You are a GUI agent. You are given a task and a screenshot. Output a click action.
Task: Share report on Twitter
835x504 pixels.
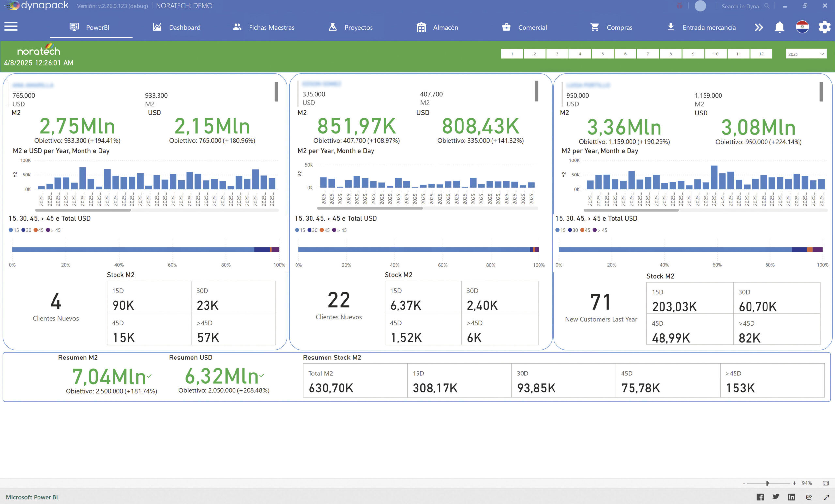(x=776, y=496)
